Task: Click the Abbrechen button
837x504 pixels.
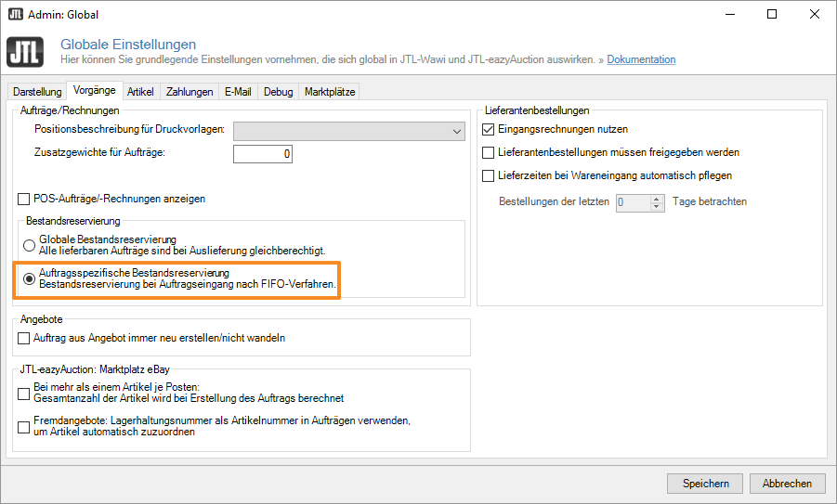Action: coord(787,483)
